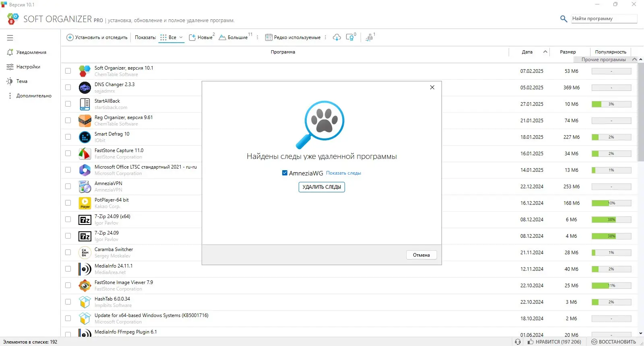
Task: Click the PotPlayer-64 bit icon
Action: click(85, 203)
